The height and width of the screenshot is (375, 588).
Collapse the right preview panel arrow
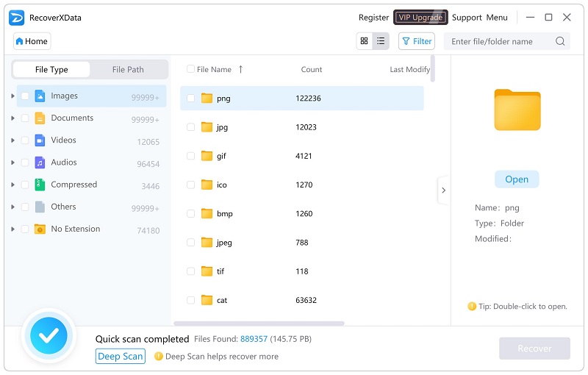[x=442, y=190]
